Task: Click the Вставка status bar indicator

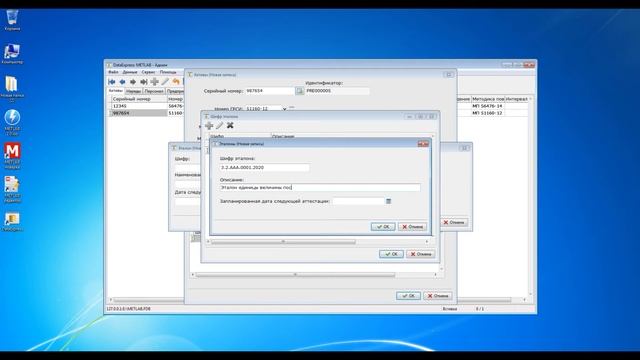Action: tap(450, 309)
